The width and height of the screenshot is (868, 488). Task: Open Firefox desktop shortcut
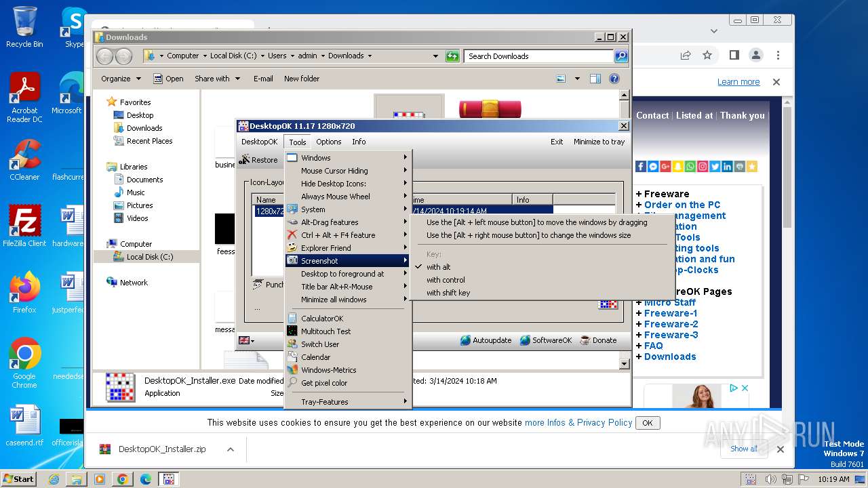(24, 293)
